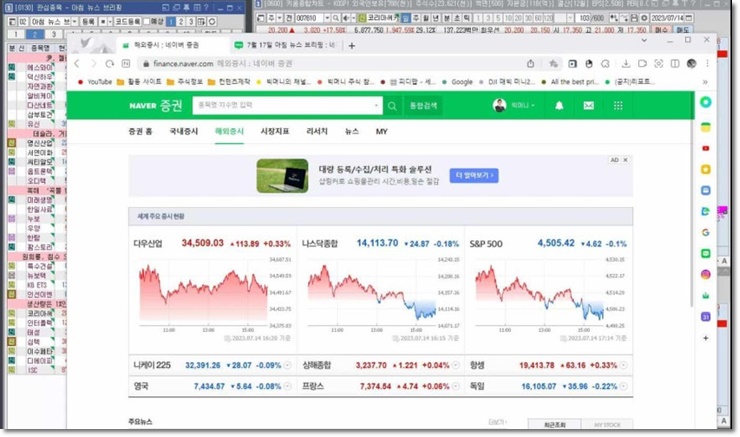Open browser profile avatar
The width and height of the screenshot is (740, 437).
click(691, 63)
